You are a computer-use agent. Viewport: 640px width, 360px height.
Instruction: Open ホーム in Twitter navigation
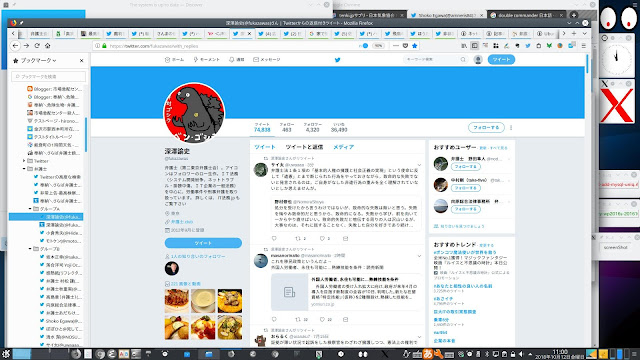tap(174, 60)
